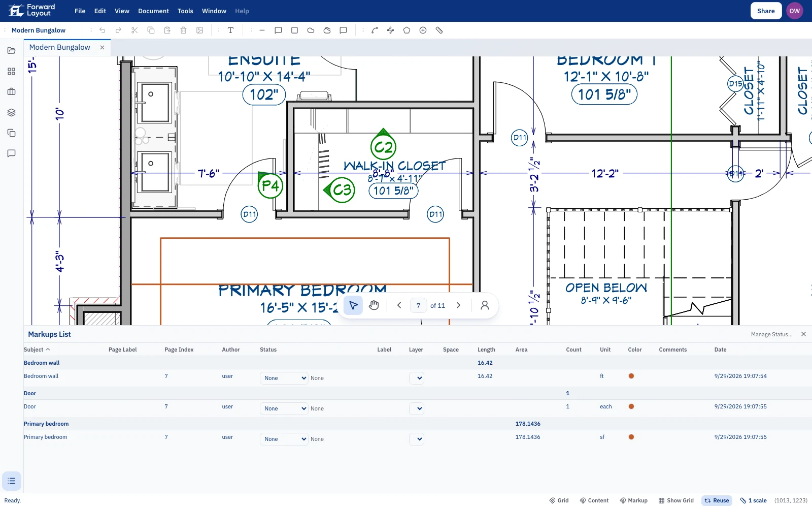Switch to the Modern Bungalow document tab

tap(60, 47)
